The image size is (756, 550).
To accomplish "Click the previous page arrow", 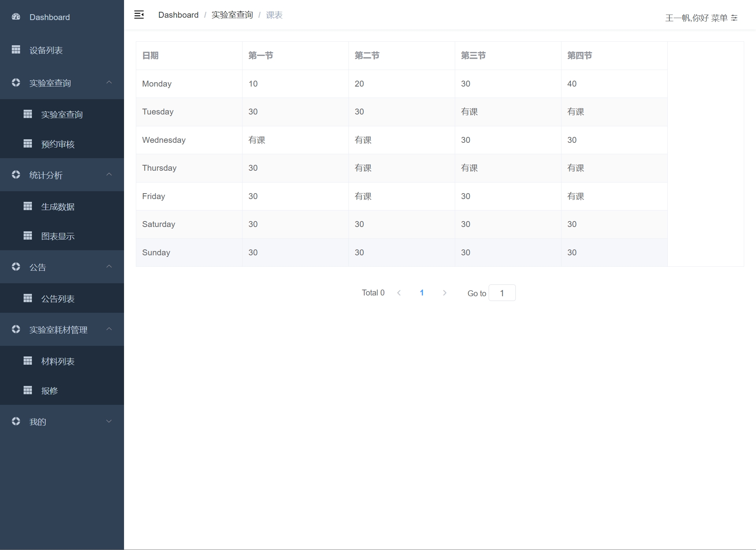I will [399, 293].
